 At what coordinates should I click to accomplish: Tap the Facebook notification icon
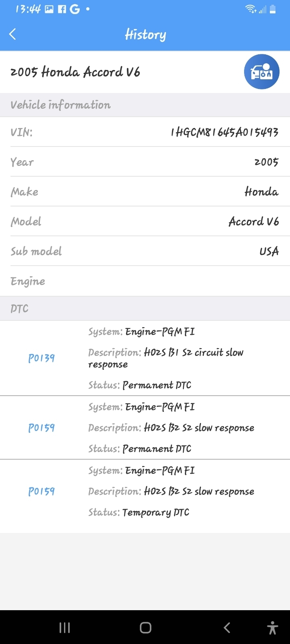tap(62, 9)
